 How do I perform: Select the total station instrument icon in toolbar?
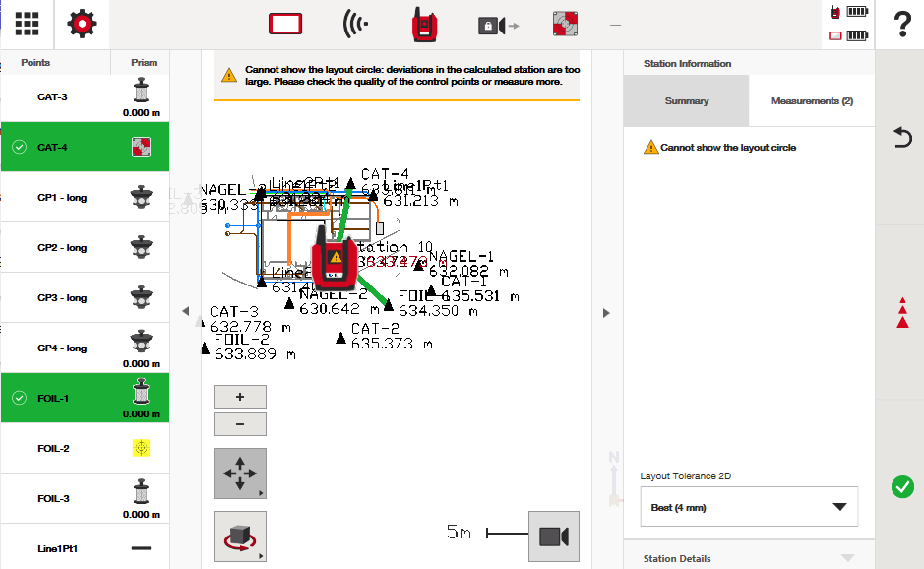click(x=424, y=25)
